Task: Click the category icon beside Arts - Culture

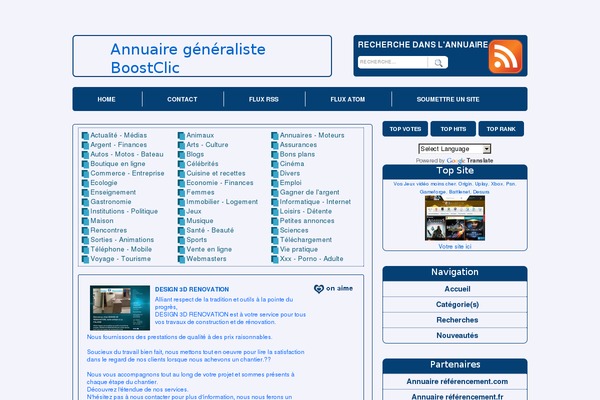Action: point(181,145)
